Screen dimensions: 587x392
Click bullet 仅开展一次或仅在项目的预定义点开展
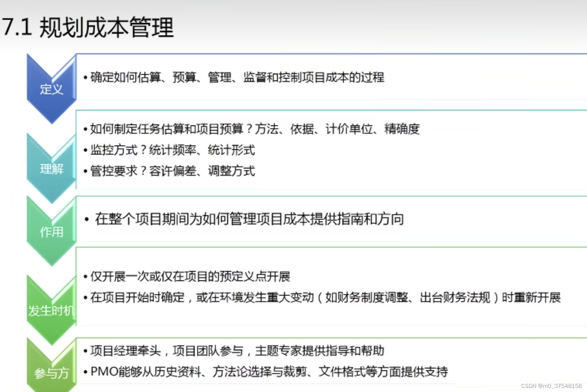pyautogui.click(x=190, y=276)
